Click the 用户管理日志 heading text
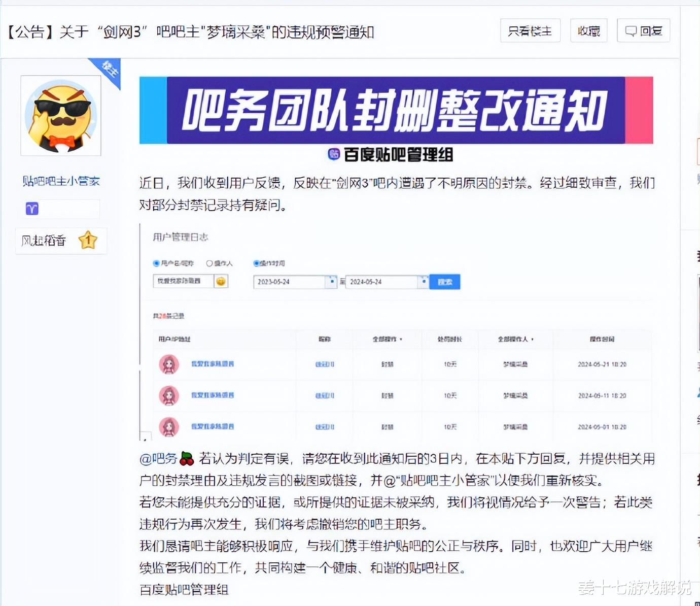 point(181,237)
